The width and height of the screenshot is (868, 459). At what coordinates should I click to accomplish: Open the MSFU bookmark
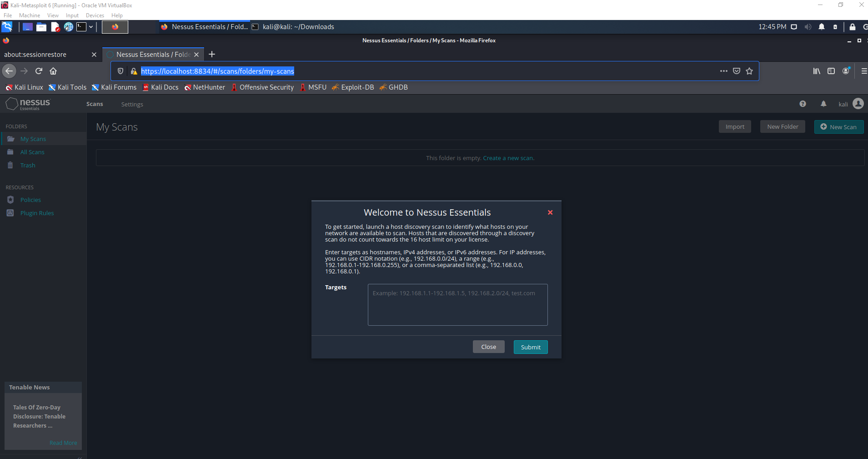pyautogui.click(x=313, y=87)
